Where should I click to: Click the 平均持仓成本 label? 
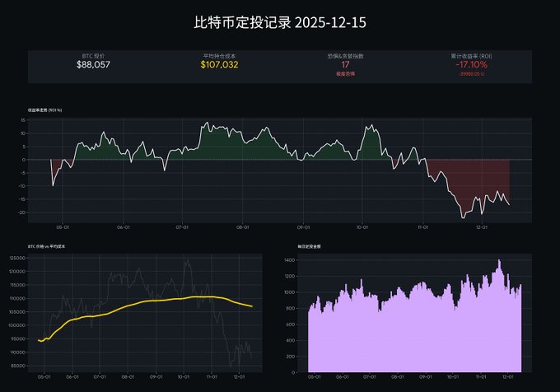pyautogui.click(x=219, y=55)
